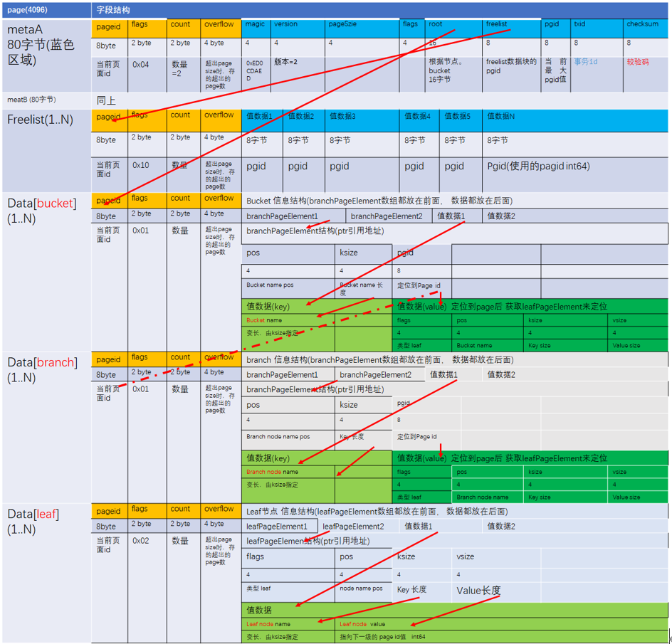Click the 'root' field header in metaA
The image size is (672, 644).
(x=453, y=28)
